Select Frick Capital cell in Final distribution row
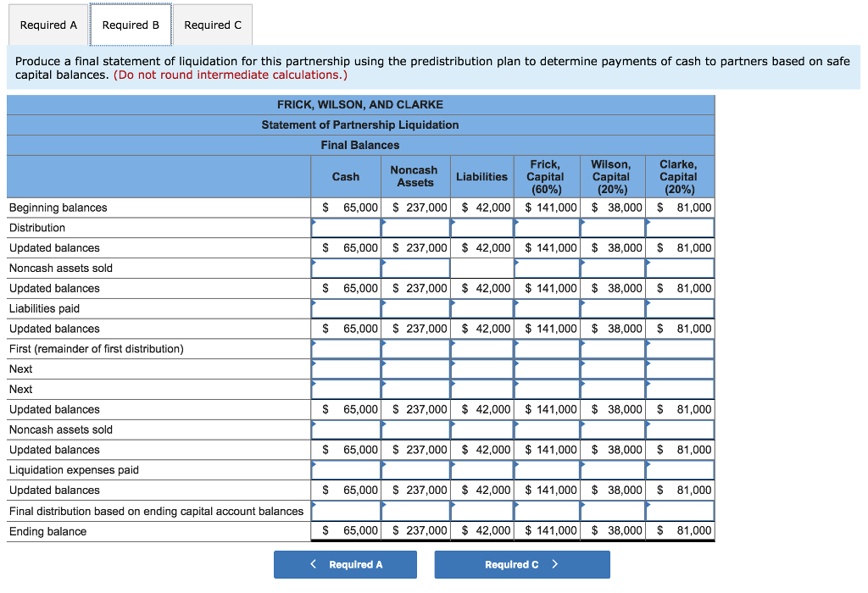 [x=547, y=511]
